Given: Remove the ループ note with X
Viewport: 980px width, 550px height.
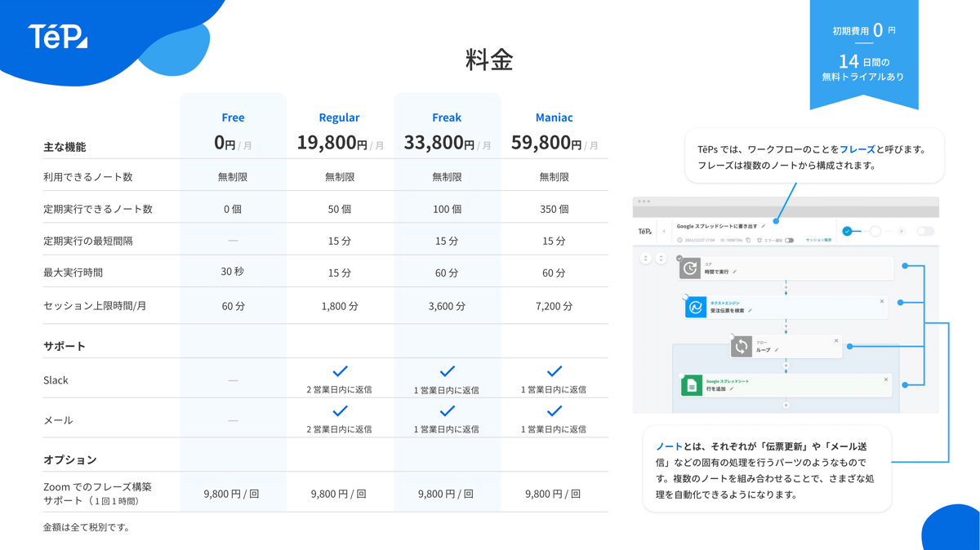Looking at the screenshot, I should (836, 340).
